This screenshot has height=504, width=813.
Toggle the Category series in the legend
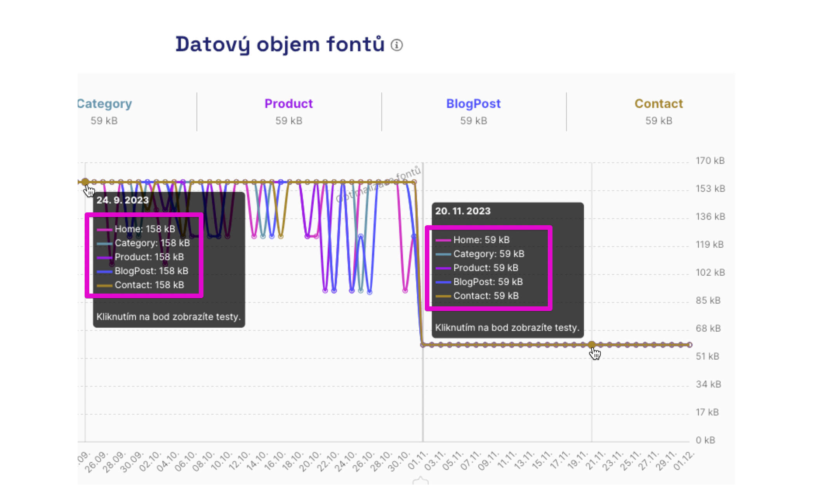click(x=104, y=103)
